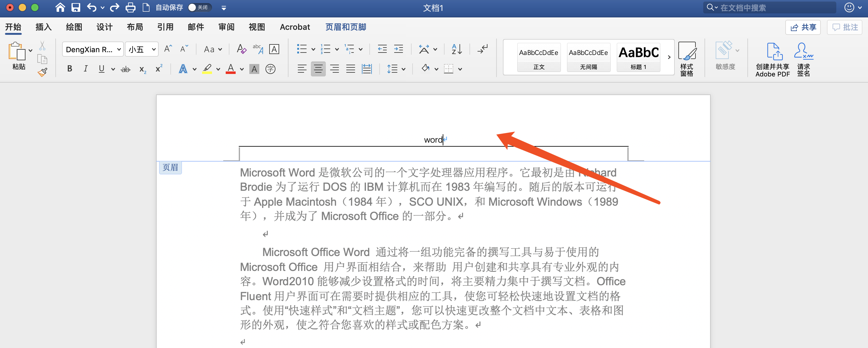Screen dimensions: 868x348
Task: Apply yellow text highlight color
Action: click(x=207, y=69)
